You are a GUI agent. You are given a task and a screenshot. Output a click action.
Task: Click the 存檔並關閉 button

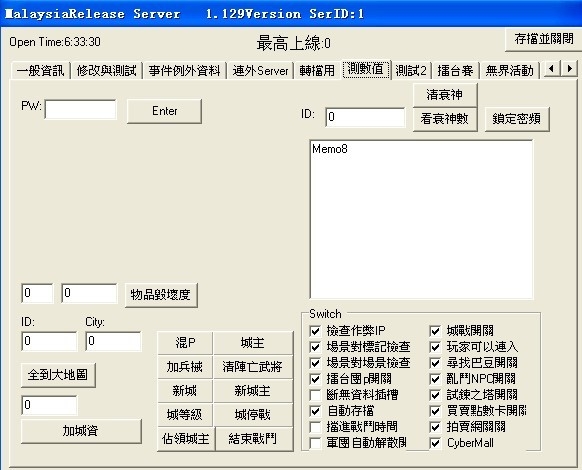click(x=544, y=39)
